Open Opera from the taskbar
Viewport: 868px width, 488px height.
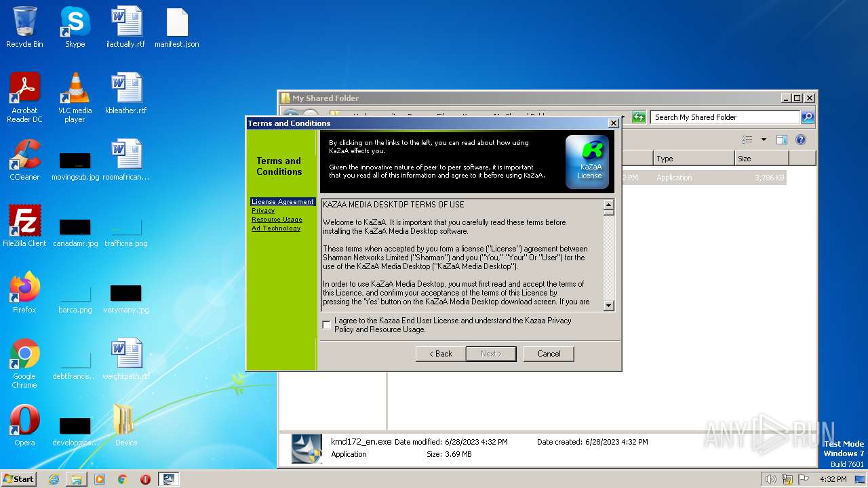[145, 479]
